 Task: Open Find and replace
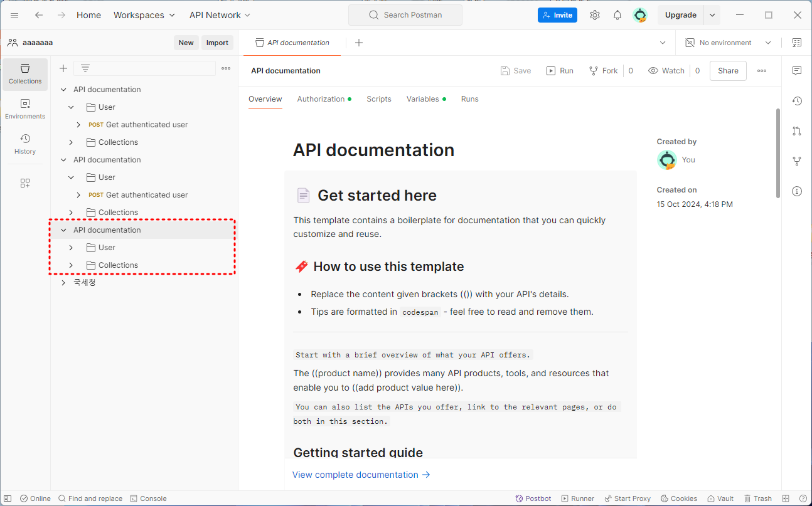90,498
